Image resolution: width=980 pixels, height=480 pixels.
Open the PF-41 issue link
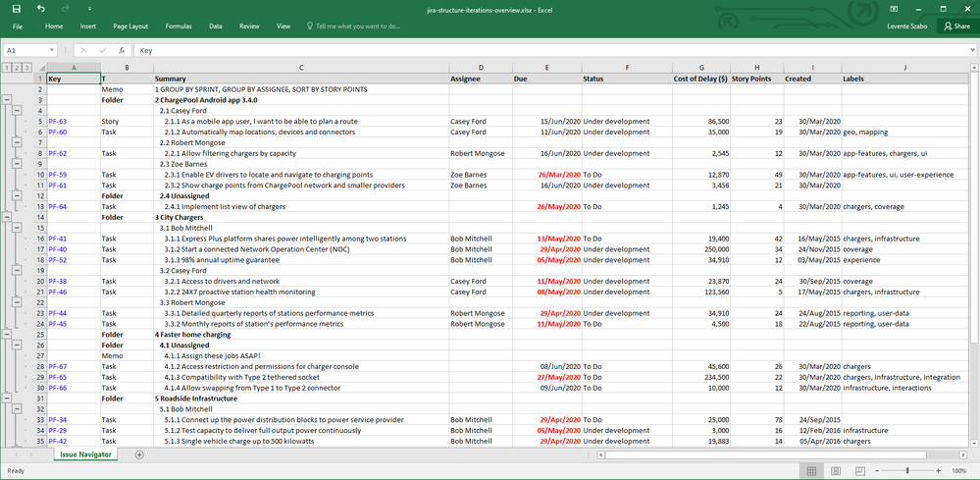pyautogui.click(x=58, y=239)
